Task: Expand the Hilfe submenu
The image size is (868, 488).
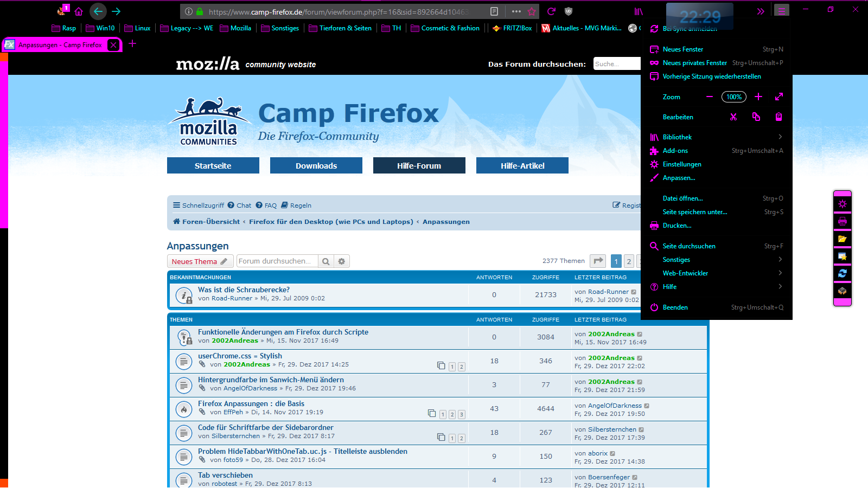Action: 717,287
